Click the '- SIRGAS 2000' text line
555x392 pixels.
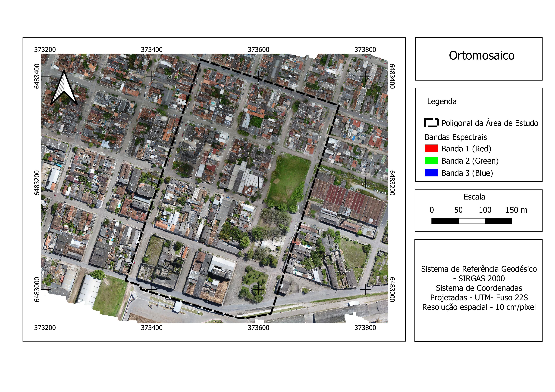(479, 278)
